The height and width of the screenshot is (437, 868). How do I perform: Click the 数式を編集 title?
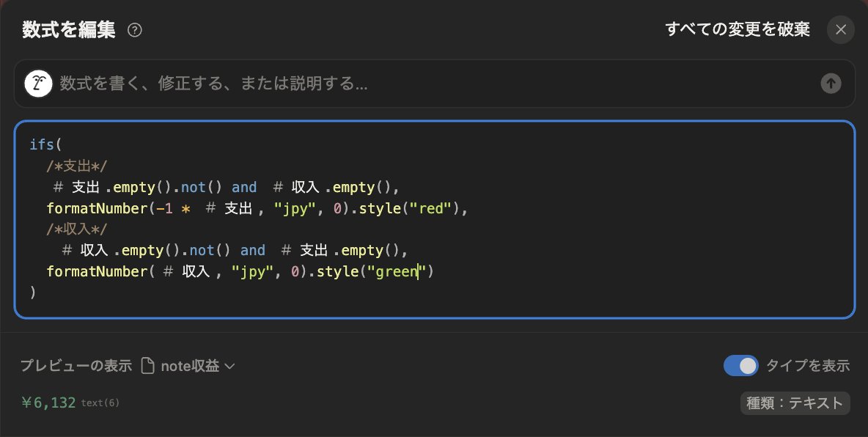point(67,29)
